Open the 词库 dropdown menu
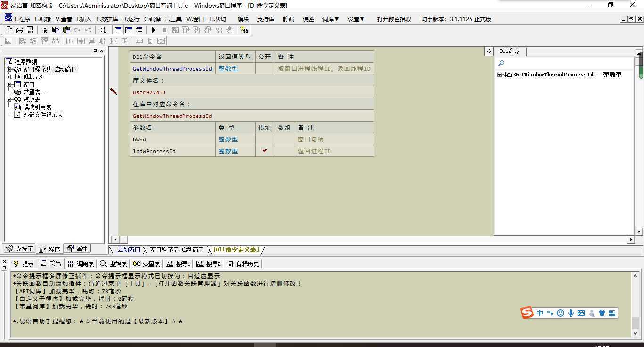Viewport: 644px width, 347px height. point(330,19)
